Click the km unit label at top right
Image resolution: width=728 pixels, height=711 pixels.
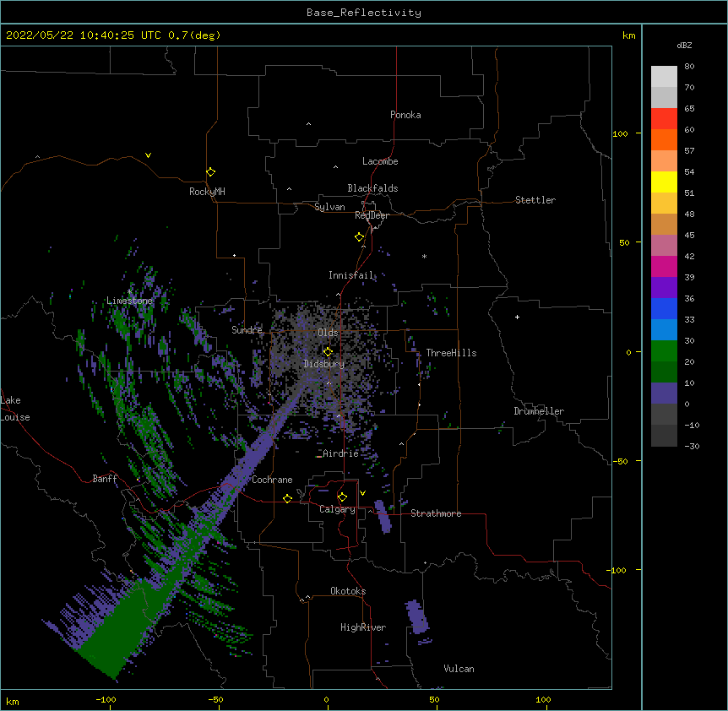628,35
